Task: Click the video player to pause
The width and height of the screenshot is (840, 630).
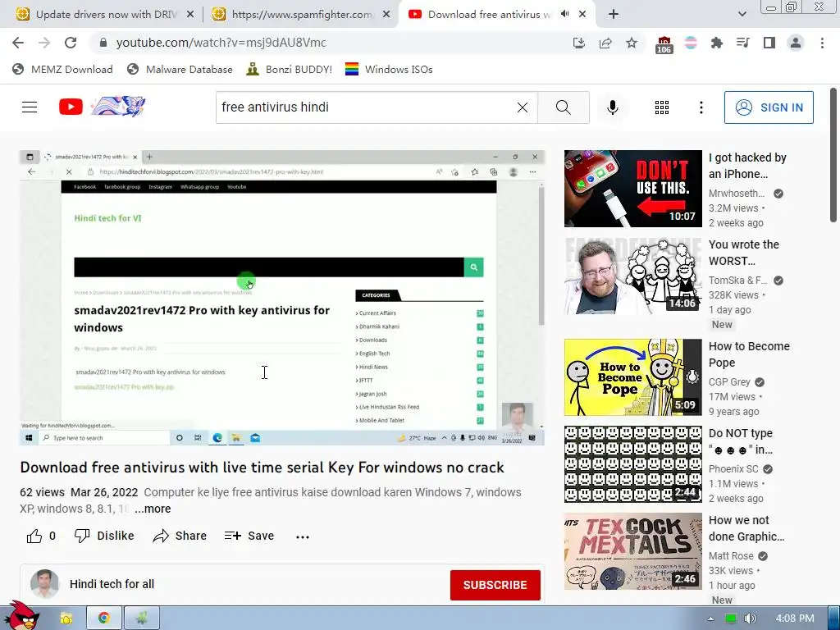Action: pos(282,297)
